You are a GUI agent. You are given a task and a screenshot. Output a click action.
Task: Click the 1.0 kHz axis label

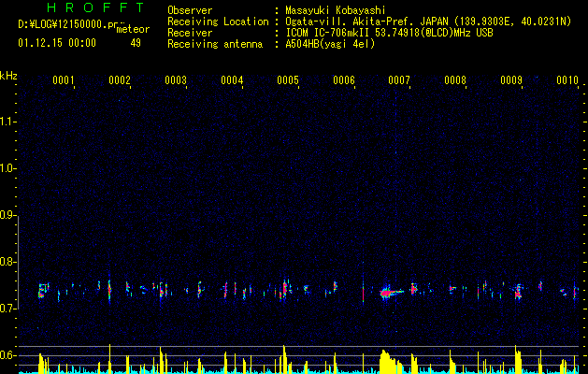point(7,169)
